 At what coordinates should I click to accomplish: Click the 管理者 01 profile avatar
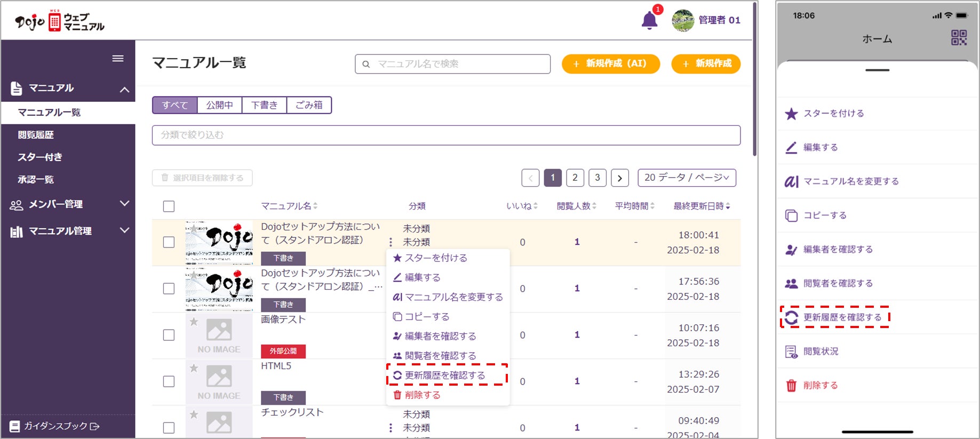tap(683, 20)
